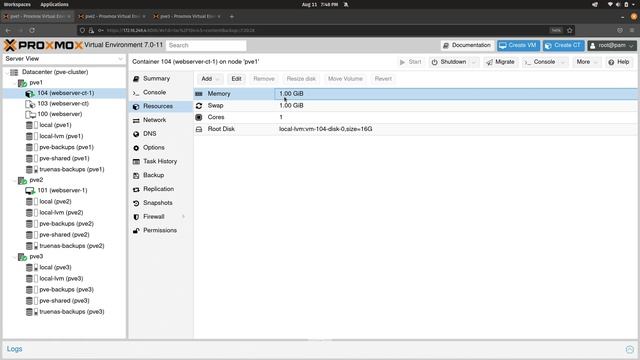Expand the Firewall submenu arrow

point(183,217)
